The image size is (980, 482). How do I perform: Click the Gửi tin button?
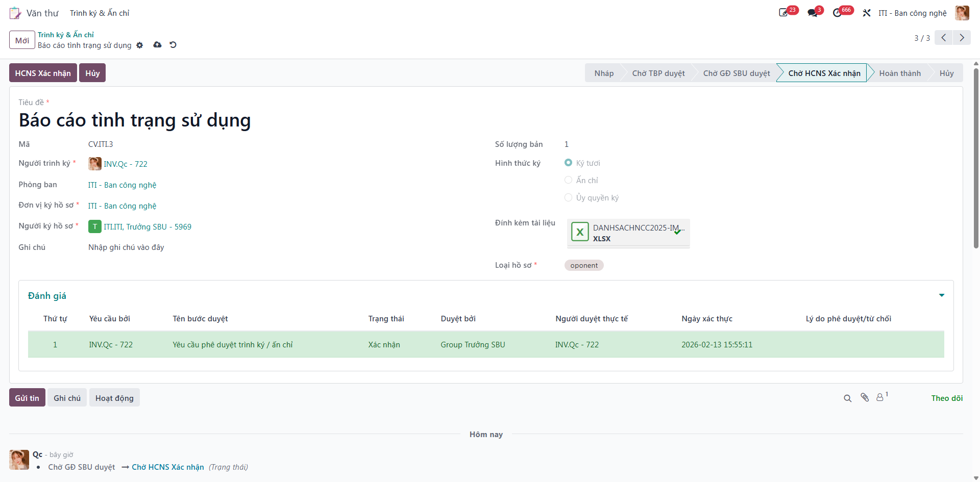(x=27, y=398)
